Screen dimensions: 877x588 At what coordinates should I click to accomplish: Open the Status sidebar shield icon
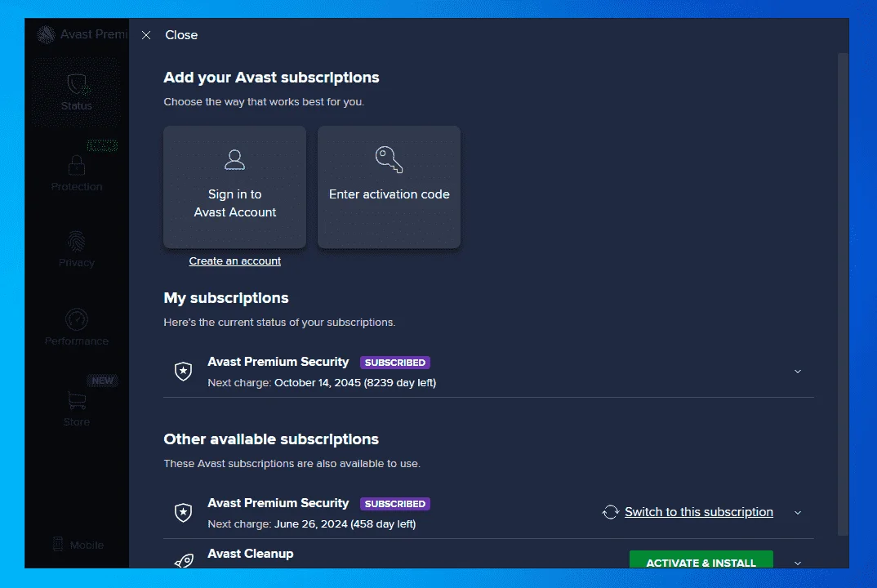click(77, 84)
